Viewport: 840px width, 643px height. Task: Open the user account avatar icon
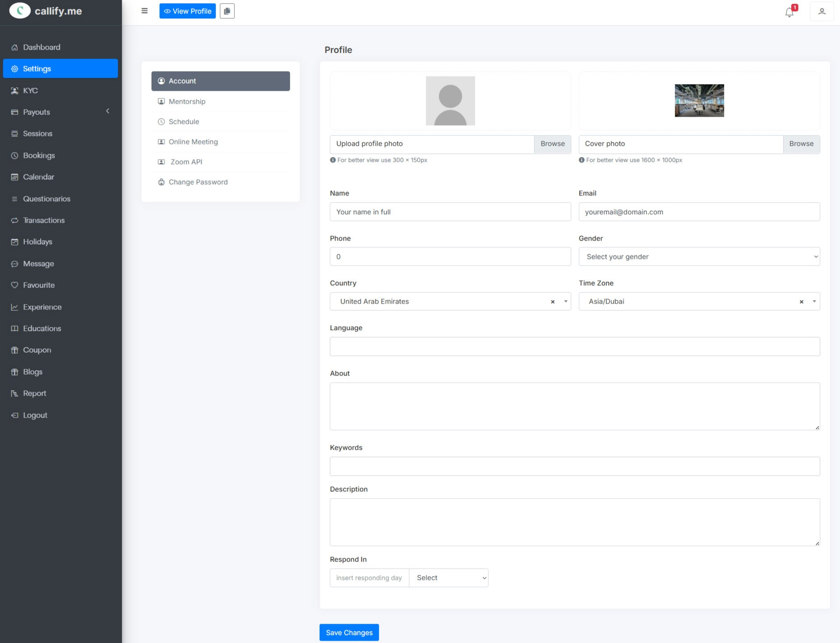click(x=822, y=12)
